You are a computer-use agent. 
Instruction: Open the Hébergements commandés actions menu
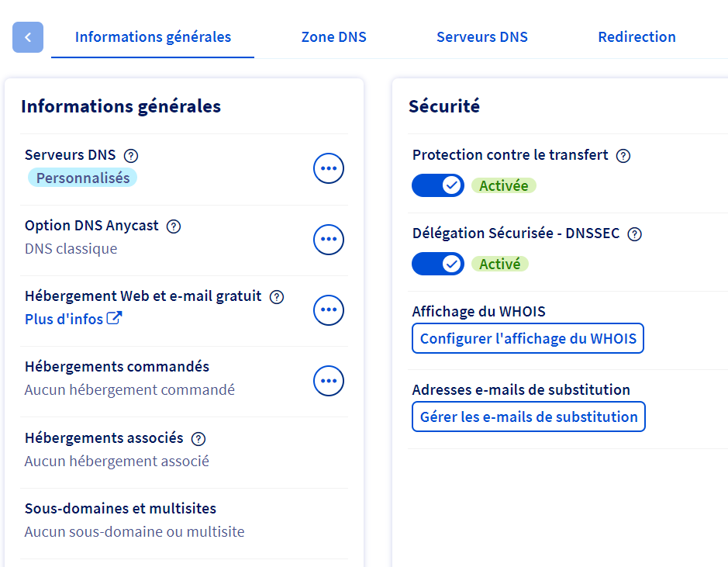pos(329,381)
